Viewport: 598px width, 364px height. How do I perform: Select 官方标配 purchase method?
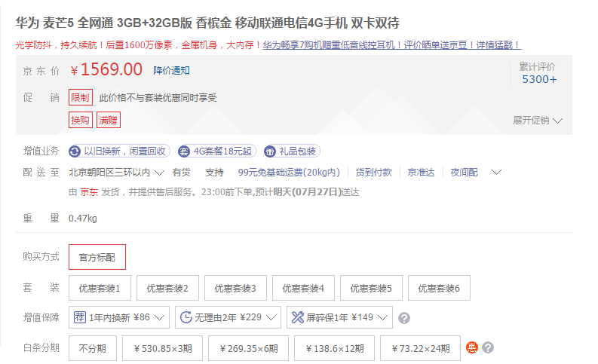(x=97, y=257)
